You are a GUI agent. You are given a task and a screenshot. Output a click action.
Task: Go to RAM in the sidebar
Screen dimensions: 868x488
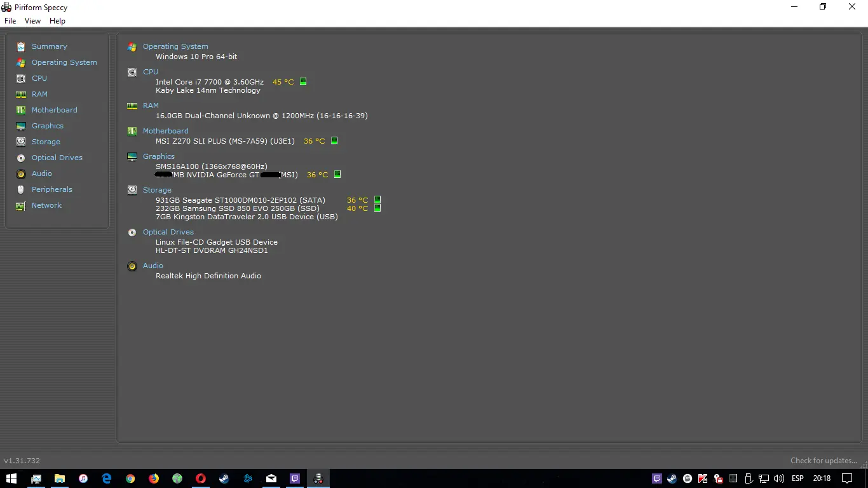tap(39, 94)
